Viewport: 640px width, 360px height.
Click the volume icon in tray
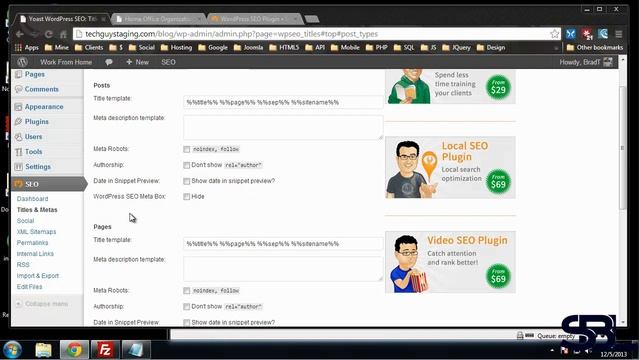[x=588, y=351]
